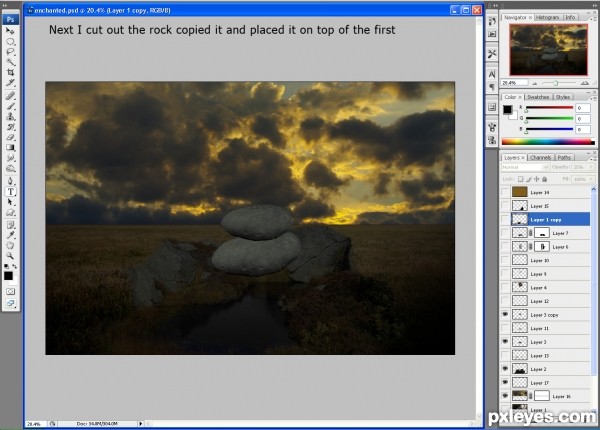This screenshot has width=600, height=430.
Task: Click the foreground color swatch in toolbox
Action: (8, 276)
